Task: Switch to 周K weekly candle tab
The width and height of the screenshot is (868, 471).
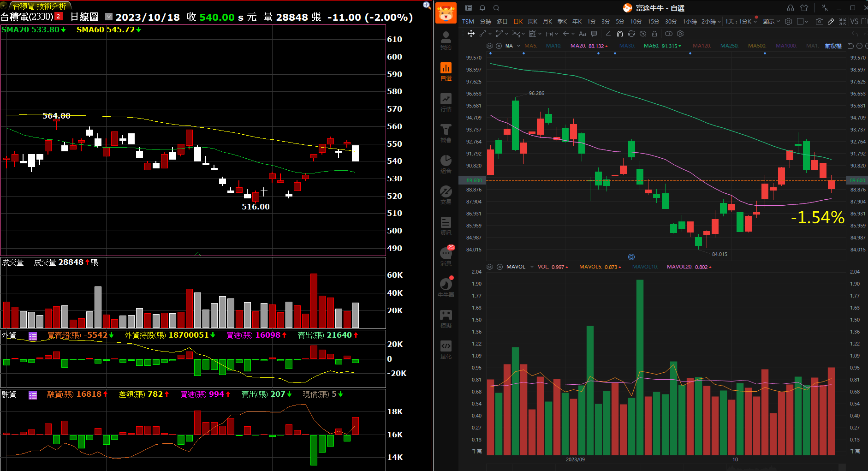Action: 533,22
